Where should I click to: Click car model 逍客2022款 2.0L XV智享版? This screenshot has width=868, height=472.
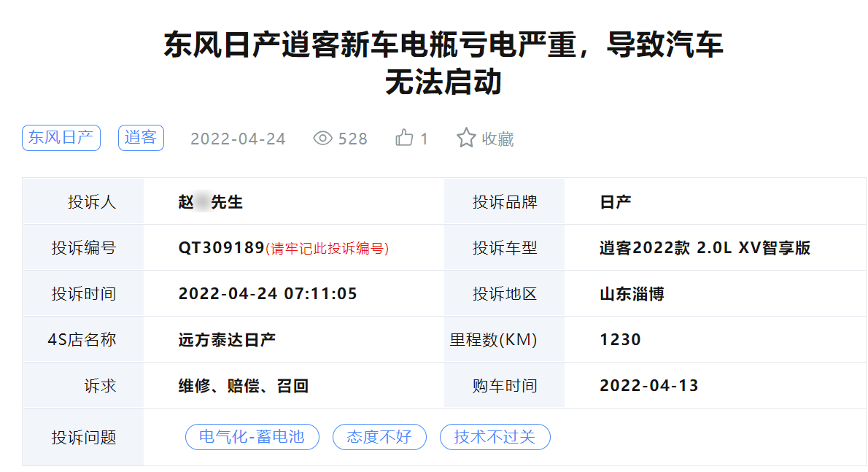pos(705,248)
